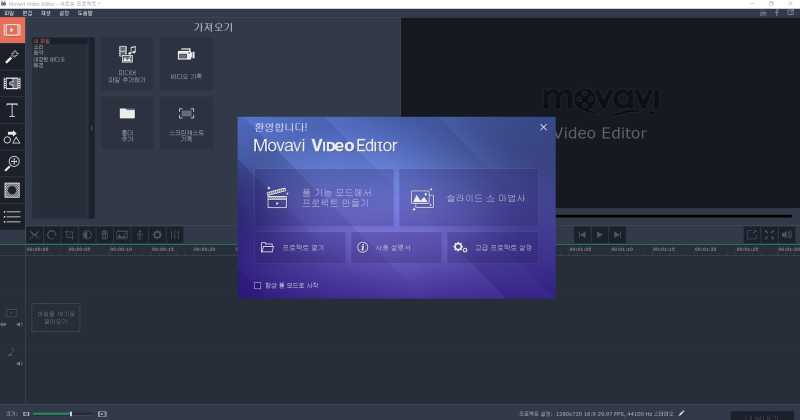Mute the audio track speaker
Image resolution: width=800 pixels, height=420 pixels.
pos(19,364)
